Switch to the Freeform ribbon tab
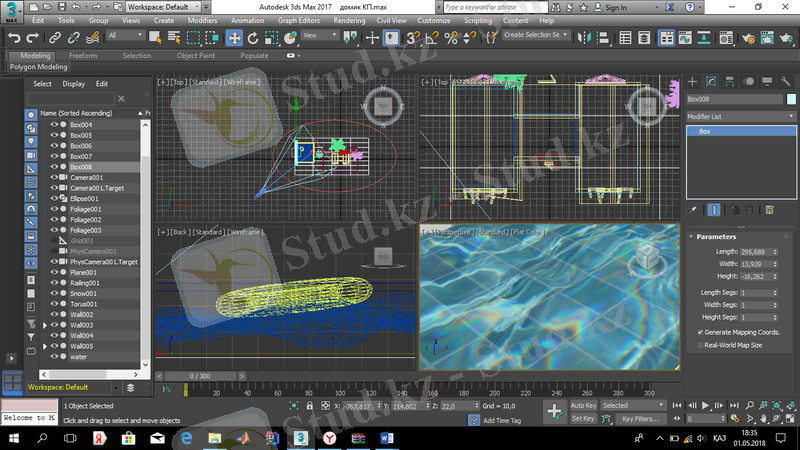The image size is (800, 450). point(83,56)
